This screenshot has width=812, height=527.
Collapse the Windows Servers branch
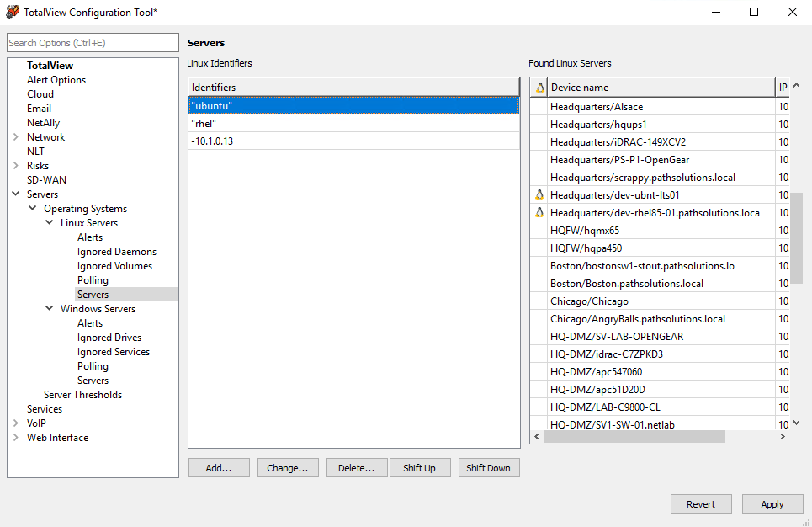tap(48, 308)
